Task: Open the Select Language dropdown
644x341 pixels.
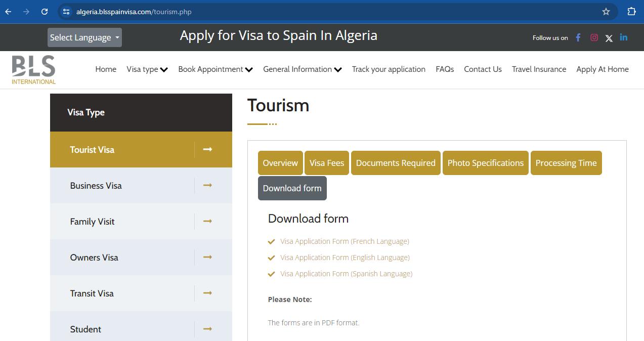Action: click(x=84, y=37)
